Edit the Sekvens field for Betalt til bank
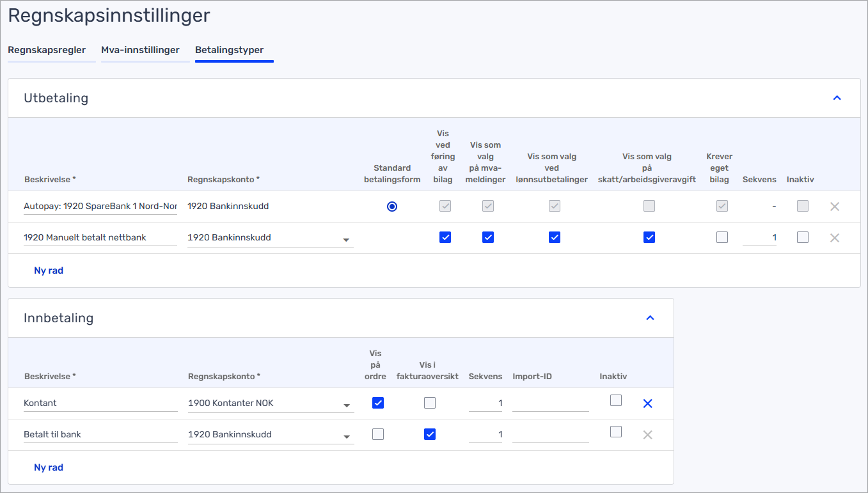This screenshot has height=493, width=868. [485, 435]
